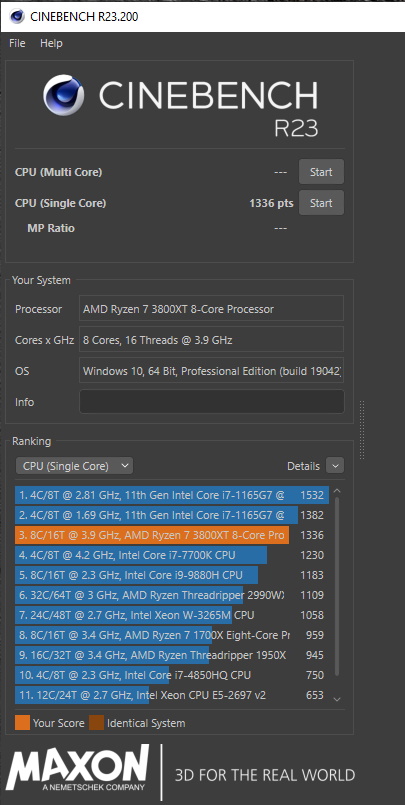Select the Processor name field
405x805 pixels.
click(x=211, y=309)
